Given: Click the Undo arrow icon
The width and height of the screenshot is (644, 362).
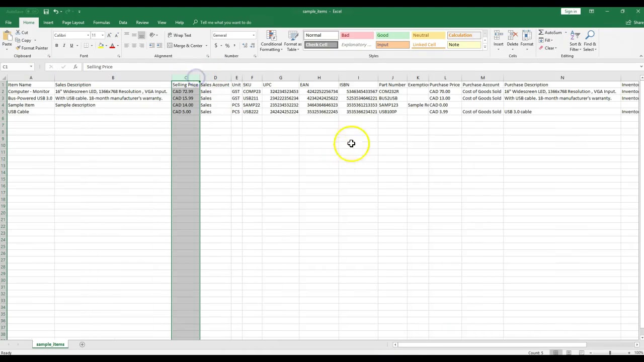Looking at the screenshot, I should [56, 11].
